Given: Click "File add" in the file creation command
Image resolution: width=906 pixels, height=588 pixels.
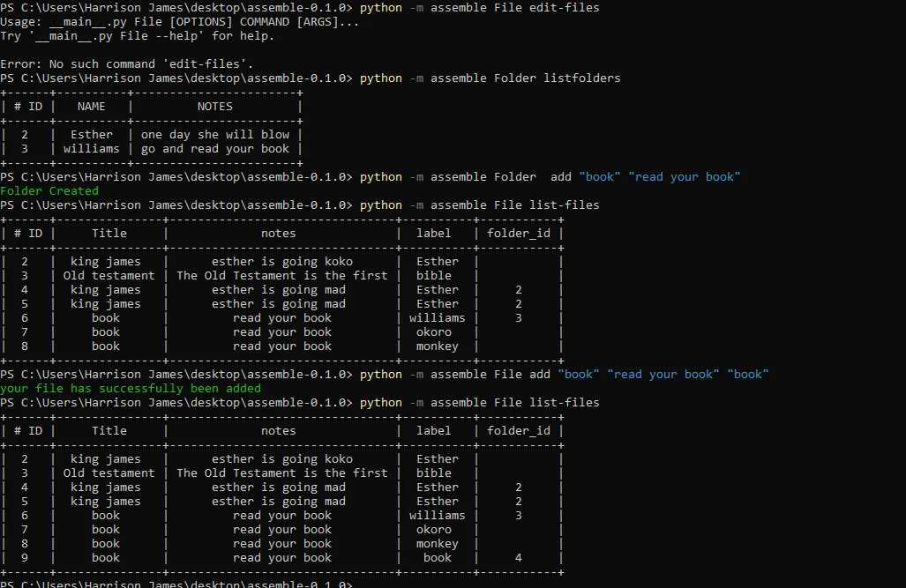Looking at the screenshot, I should [x=521, y=375].
